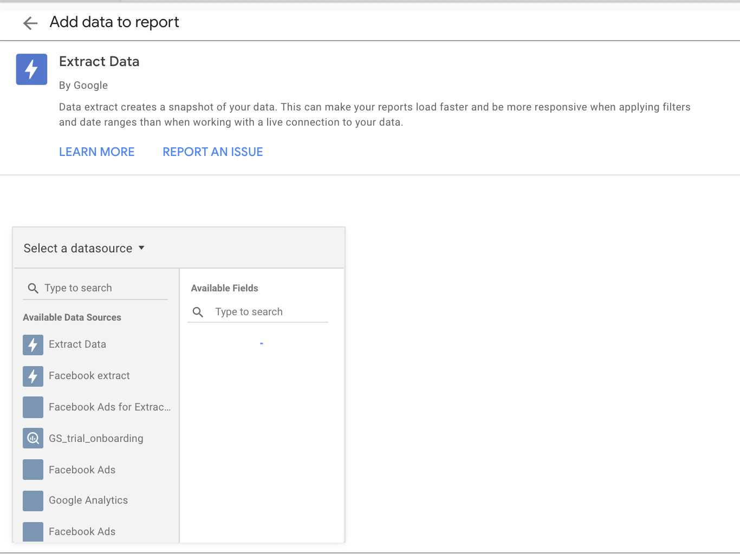Choose the Facebook extract source name

pos(89,376)
